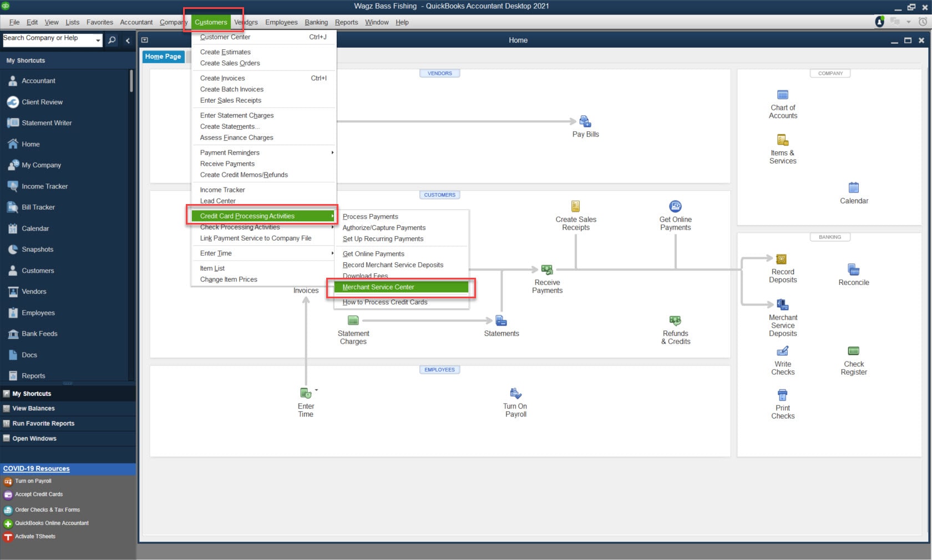
Task: Open COVID-19 Resources link
Action: (x=37, y=469)
